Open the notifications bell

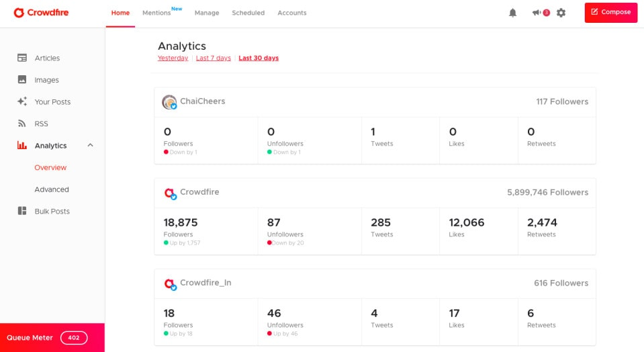click(513, 13)
